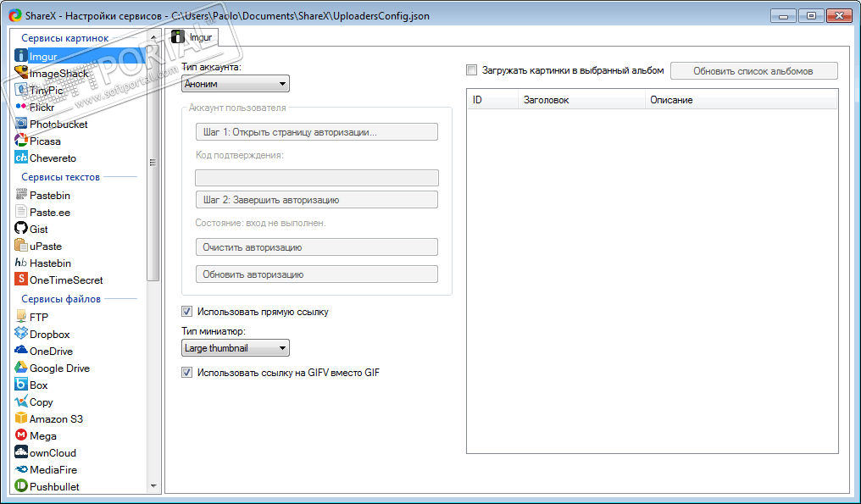861x504 pixels.
Task: Sort albums by ID column header
Action: tap(492, 100)
